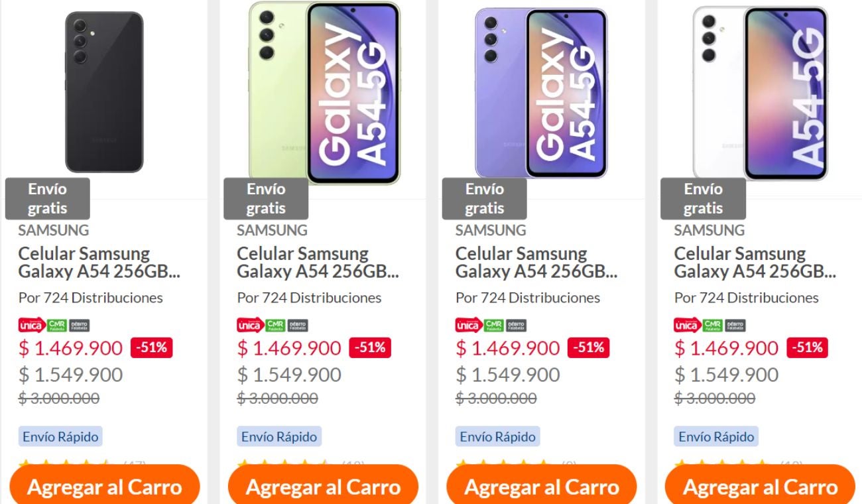862x504 pixels.
Task: Add the lime green Galaxy A54 to the cart
Action: (323, 487)
